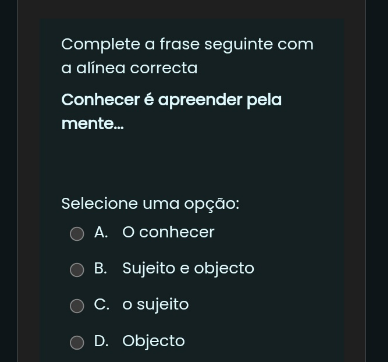Image resolution: width=388 pixels, height=362 pixels.
Task: Click the dark right margin strip
Action: pyautogui.click(x=377, y=181)
